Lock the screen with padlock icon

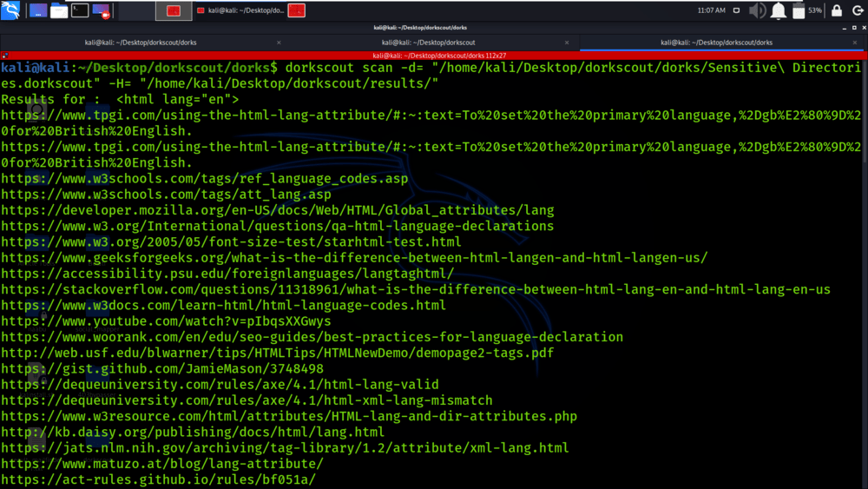tap(837, 10)
